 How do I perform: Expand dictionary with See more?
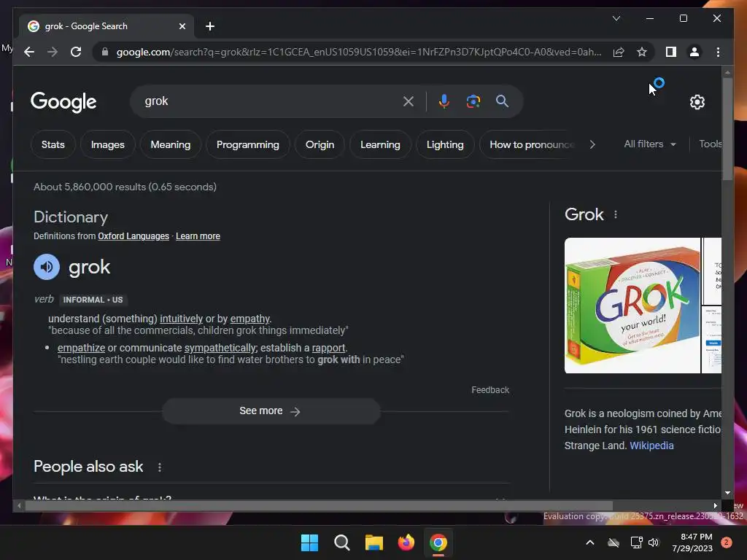click(271, 411)
